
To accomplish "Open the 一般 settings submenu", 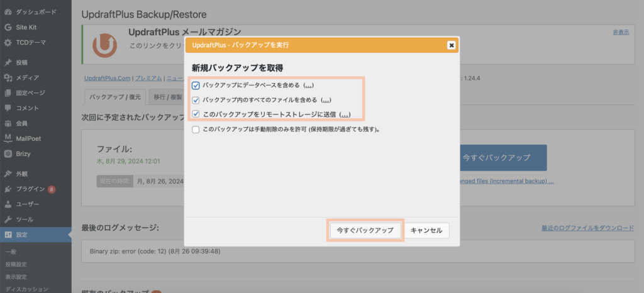I will [11, 252].
